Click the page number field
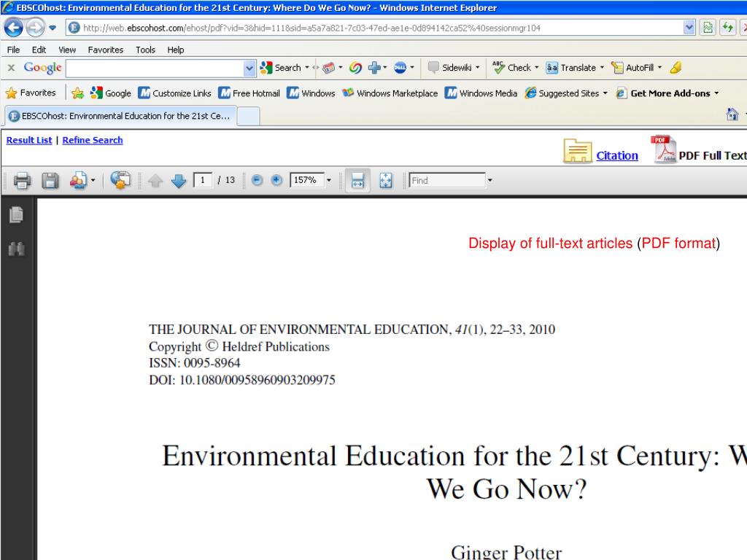 coord(203,180)
